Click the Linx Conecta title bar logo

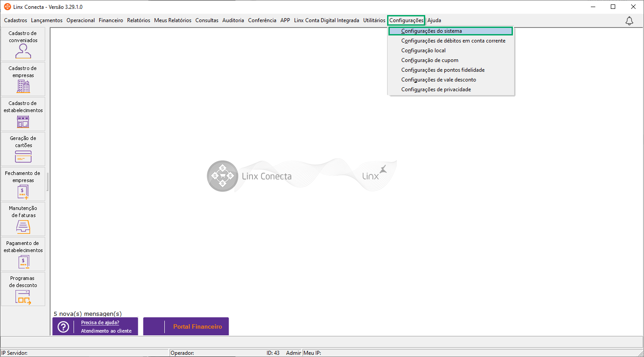(8, 7)
